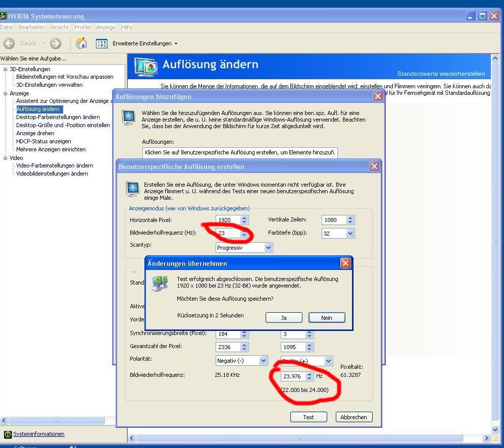Open the Negativ (-) polarity dropdown

pos(263,360)
